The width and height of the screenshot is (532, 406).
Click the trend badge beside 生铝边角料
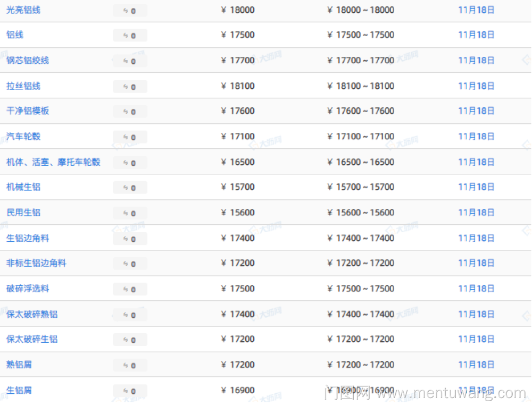click(x=130, y=239)
